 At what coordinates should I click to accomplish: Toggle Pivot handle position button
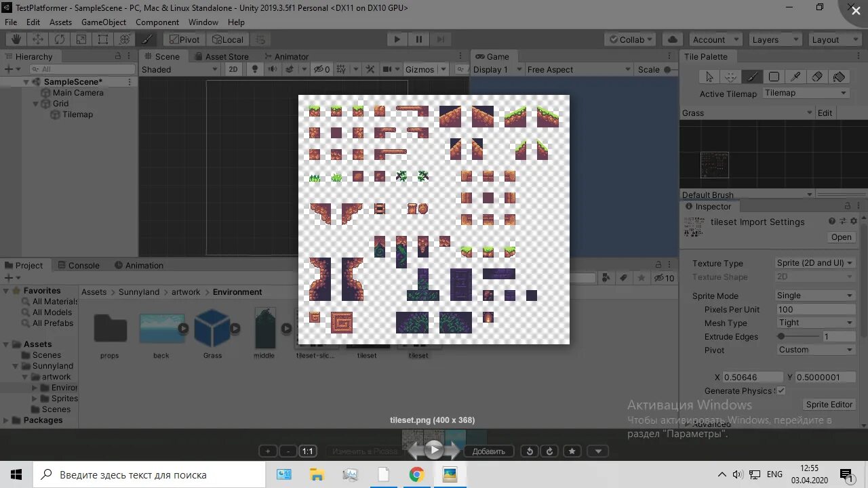click(184, 39)
